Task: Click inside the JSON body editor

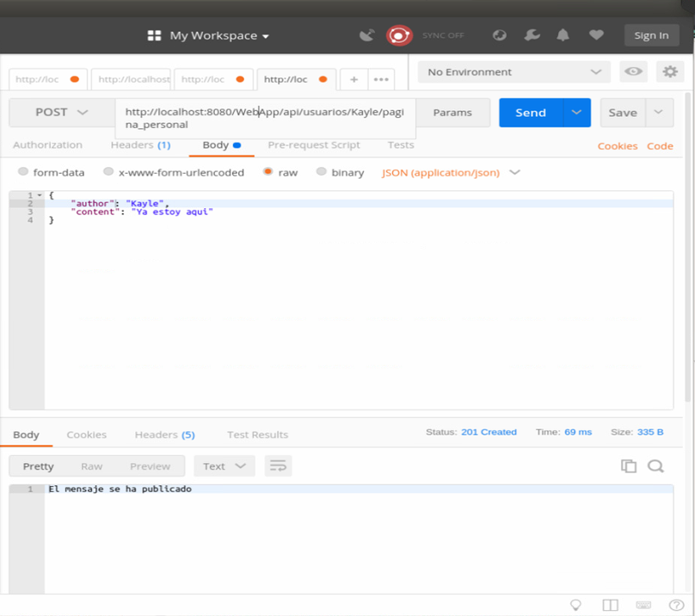Action: 359,300
